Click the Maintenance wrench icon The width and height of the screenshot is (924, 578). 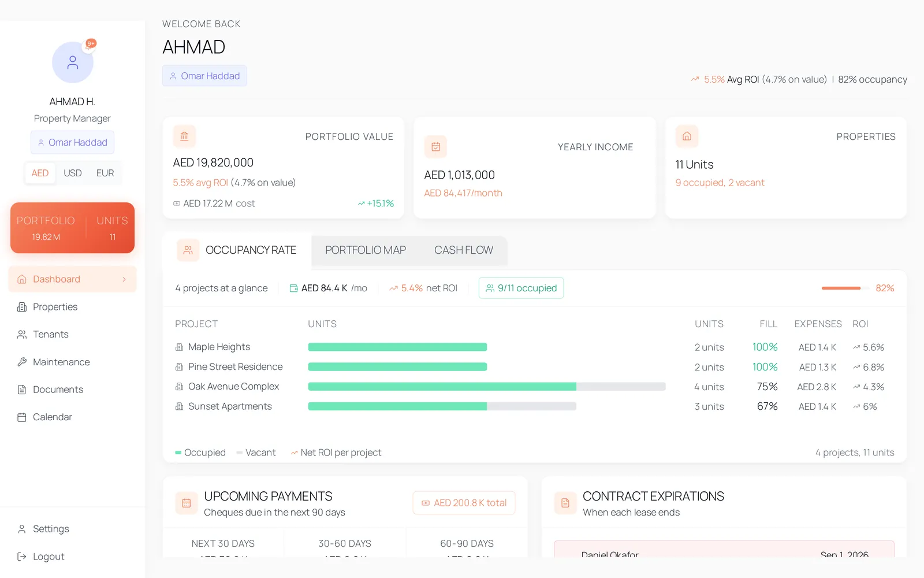[22, 362]
